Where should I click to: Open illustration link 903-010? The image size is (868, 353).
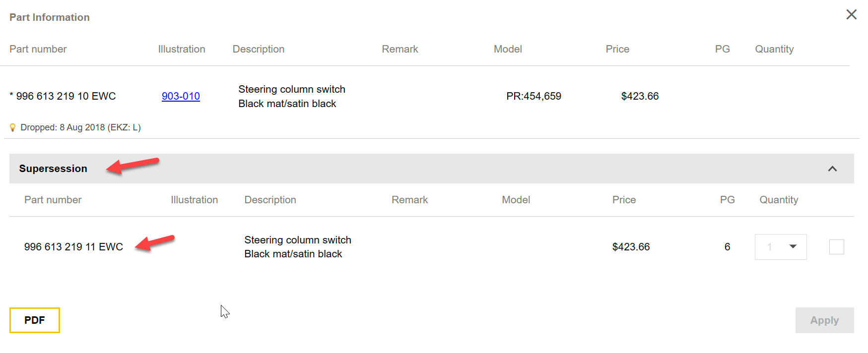click(x=181, y=96)
